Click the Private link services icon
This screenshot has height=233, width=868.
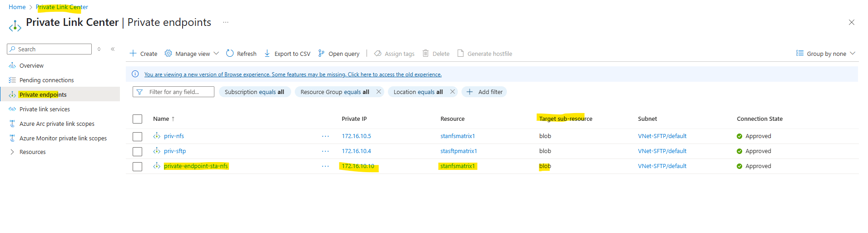pos(12,109)
